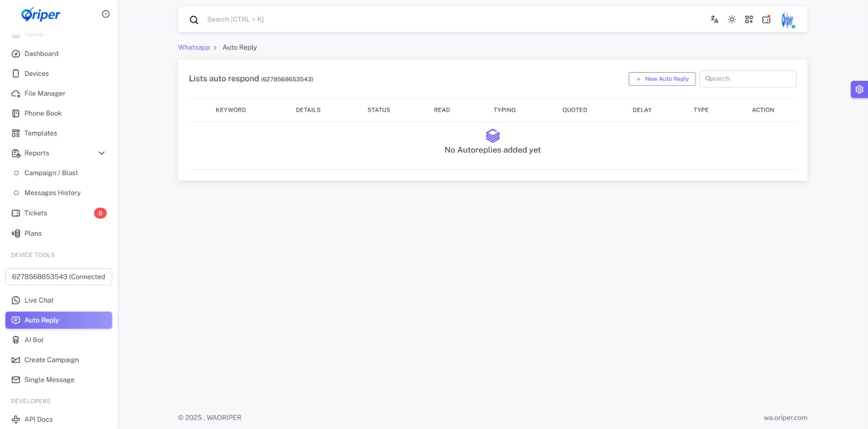Click the WAORIPER footer link

point(224,418)
